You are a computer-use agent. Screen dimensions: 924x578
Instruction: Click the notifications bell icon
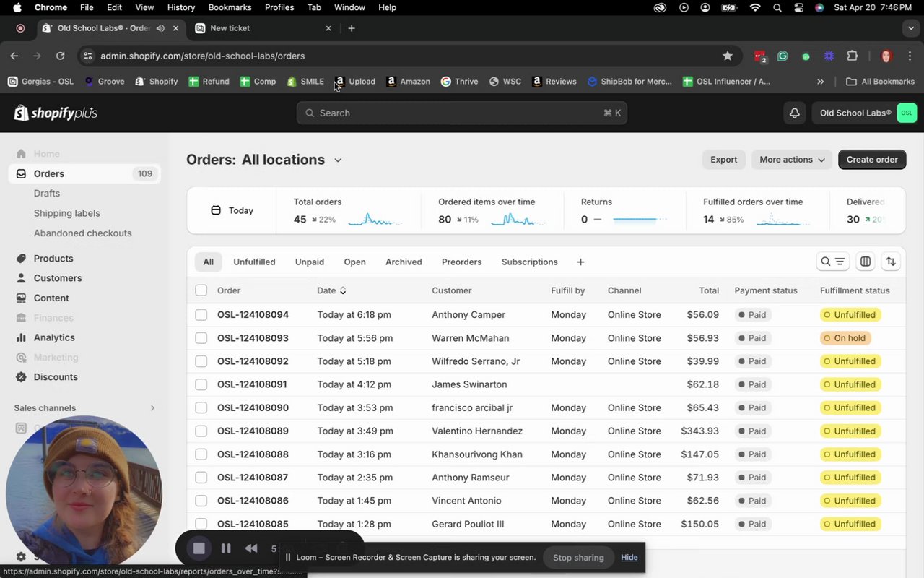(794, 113)
